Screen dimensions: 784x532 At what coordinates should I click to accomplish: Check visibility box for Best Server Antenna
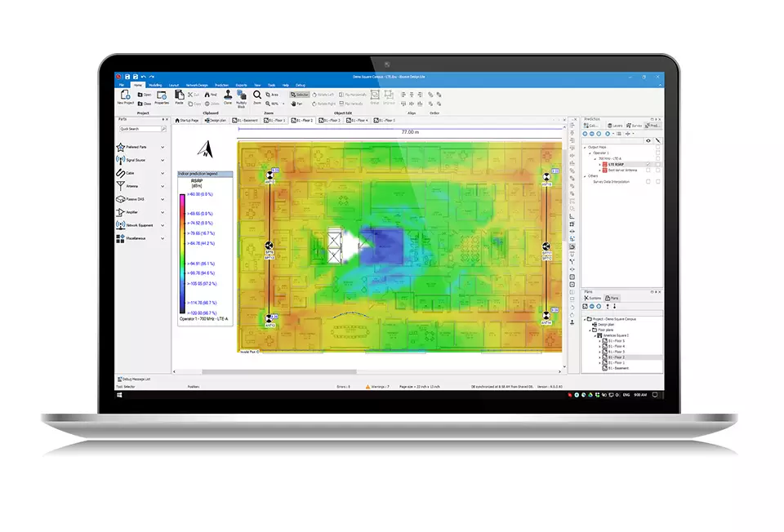coord(648,171)
